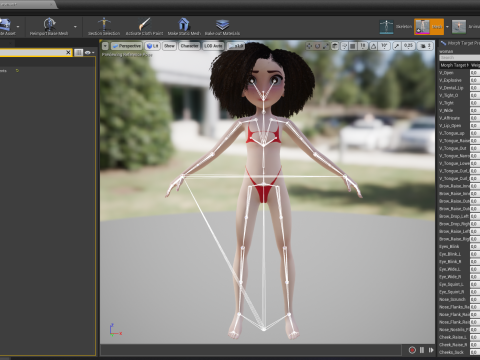Click the Morph Target Previewer search field
The height and width of the screenshot is (360, 480).
460,58
